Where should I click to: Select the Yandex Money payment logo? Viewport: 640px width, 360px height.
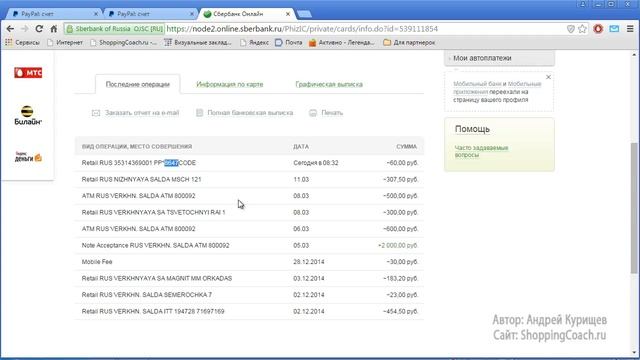point(28,157)
